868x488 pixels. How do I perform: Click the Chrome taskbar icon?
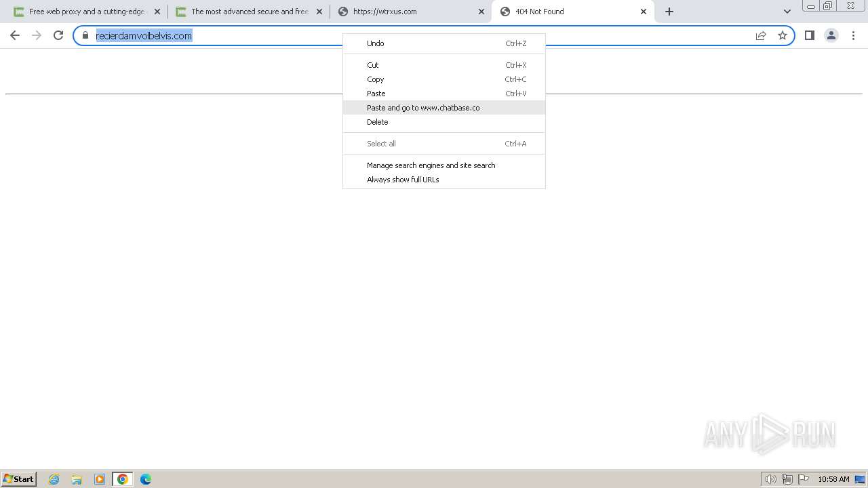[x=123, y=479]
